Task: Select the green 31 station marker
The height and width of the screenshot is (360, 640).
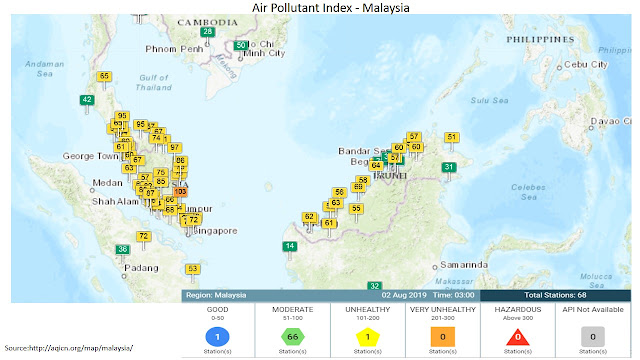Action: [449, 167]
